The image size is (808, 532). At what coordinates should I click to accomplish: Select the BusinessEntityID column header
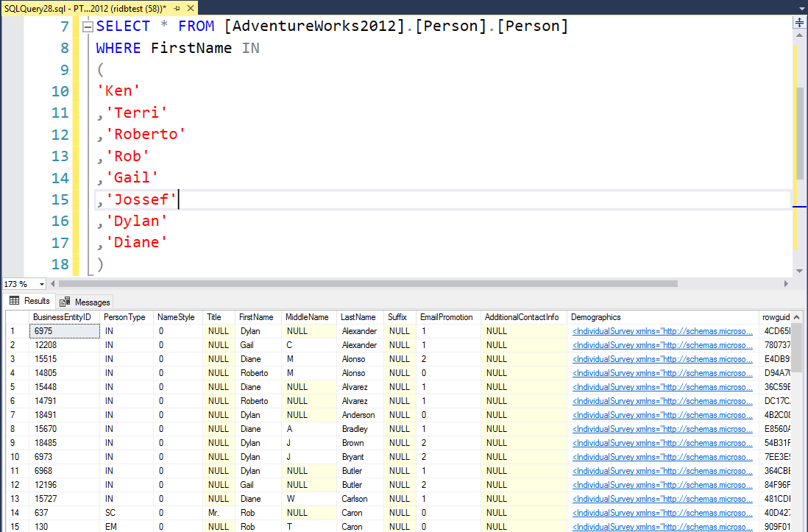pos(62,317)
